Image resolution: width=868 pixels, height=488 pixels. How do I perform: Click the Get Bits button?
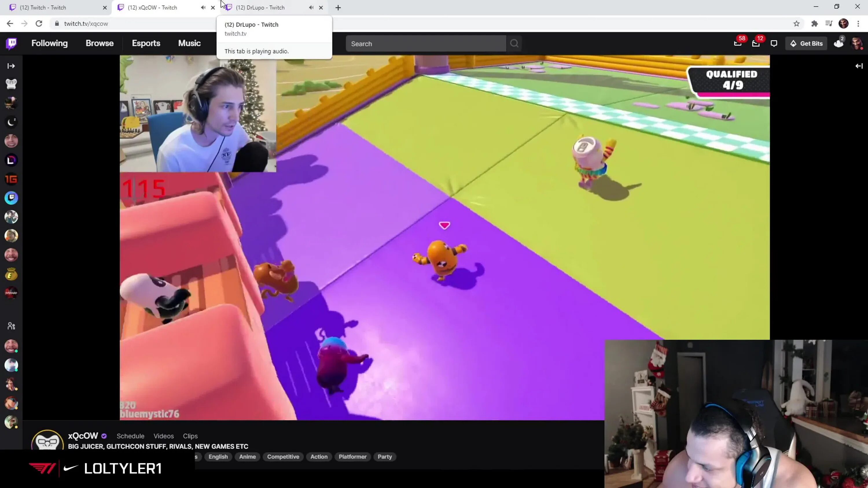806,43
